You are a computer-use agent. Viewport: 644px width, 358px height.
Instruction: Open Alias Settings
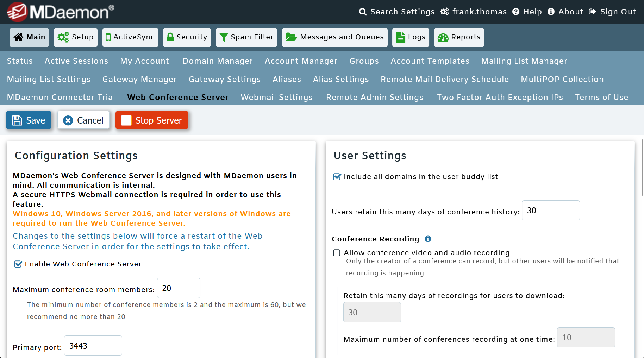coord(341,79)
